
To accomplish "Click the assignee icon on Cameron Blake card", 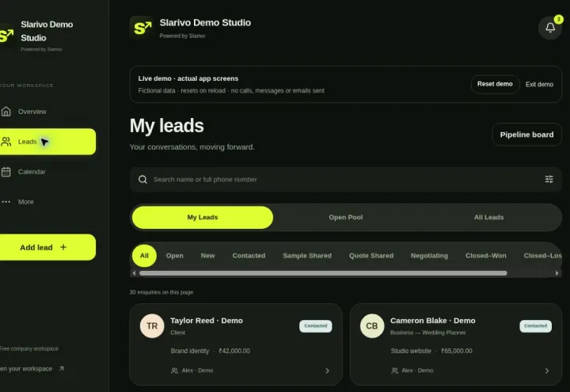I will (x=394, y=371).
